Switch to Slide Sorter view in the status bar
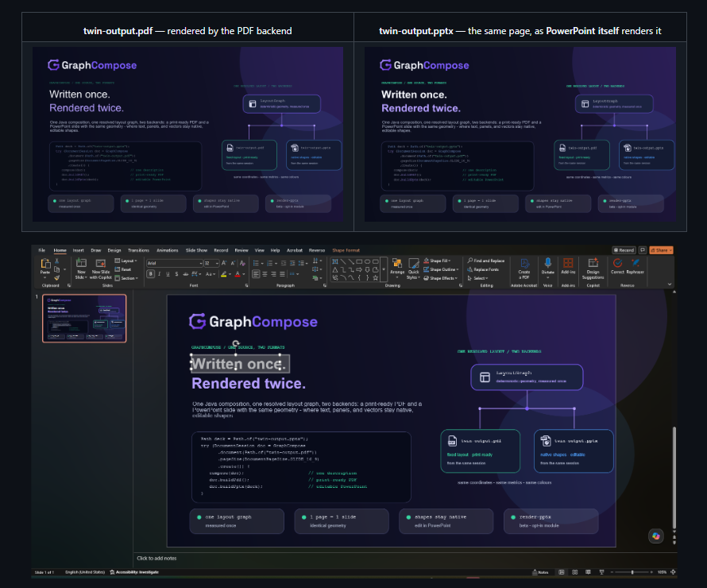Screen dimensions: 707x588 (x=575, y=572)
